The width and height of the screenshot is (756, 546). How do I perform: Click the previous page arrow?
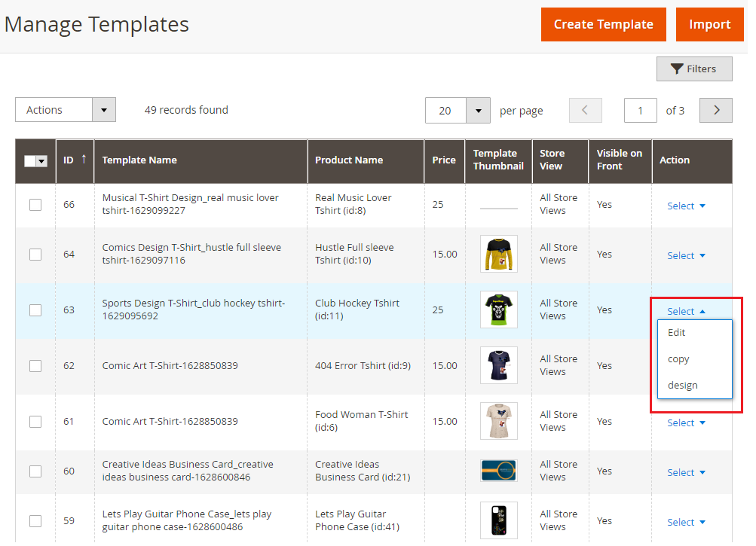coord(585,110)
